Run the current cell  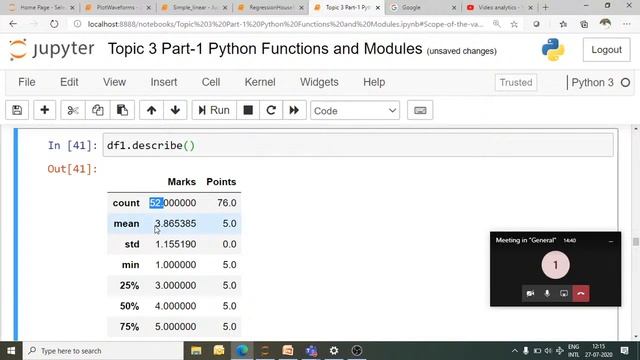pos(214,110)
